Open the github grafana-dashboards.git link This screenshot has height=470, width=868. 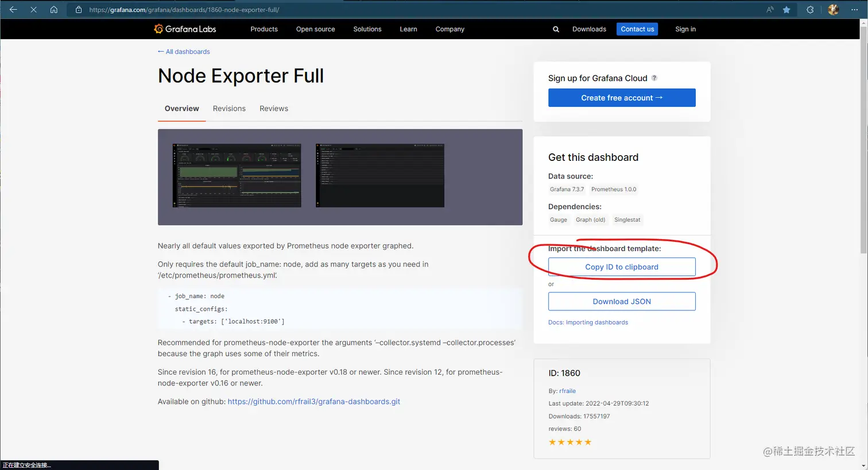click(314, 402)
